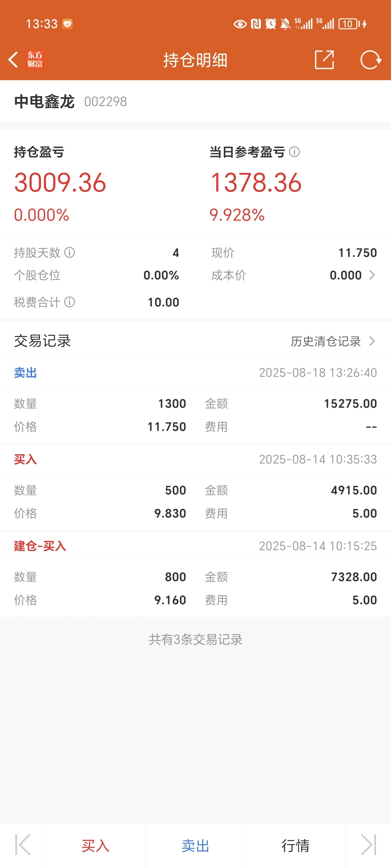Open 行情 quotes tab at bottom
The height and width of the screenshot is (868, 391).
296,846
